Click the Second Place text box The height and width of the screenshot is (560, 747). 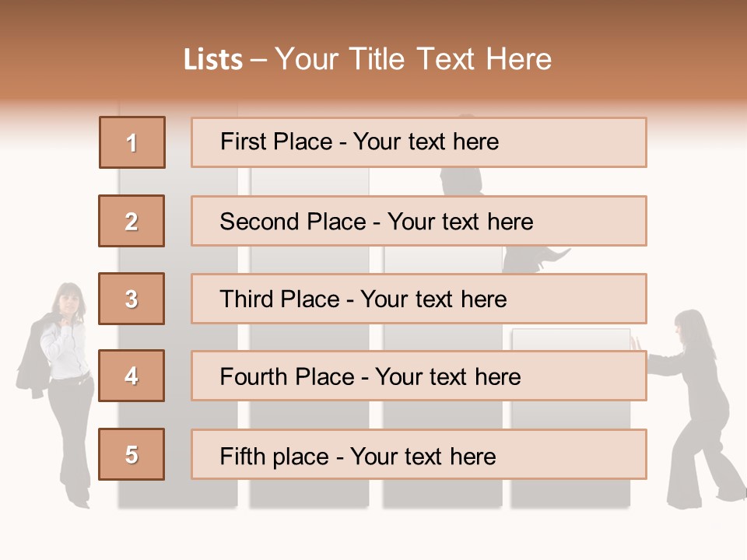pos(419,221)
